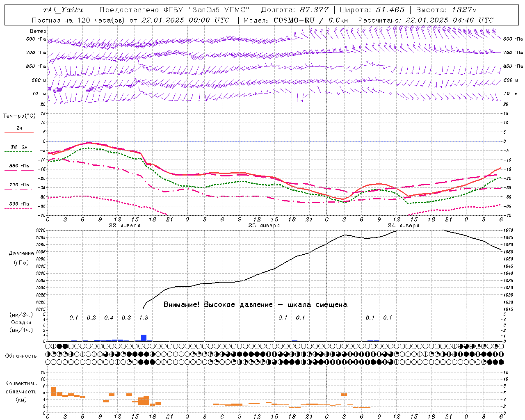This screenshot has height=420, width=525.
Task: Select the Высота: 1327м header field
Action: [446, 10]
